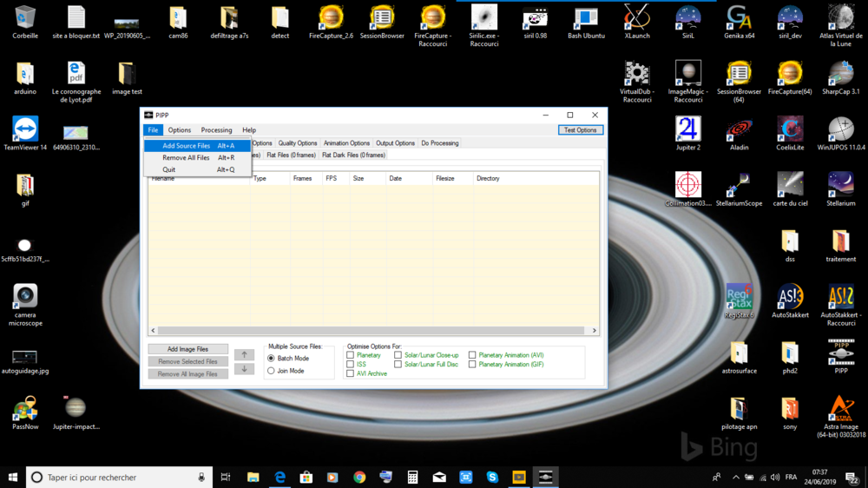Screen dimensions: 868x488
Task: Open the Options menu in PIPP
Action: 180,130
